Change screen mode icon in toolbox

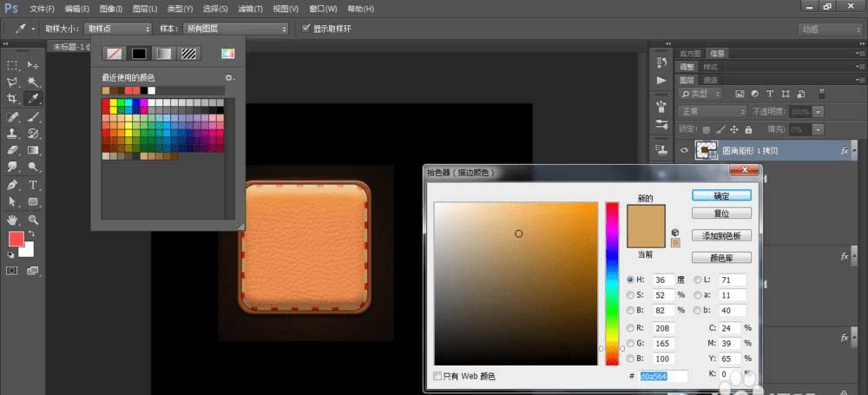coord(33,270)
